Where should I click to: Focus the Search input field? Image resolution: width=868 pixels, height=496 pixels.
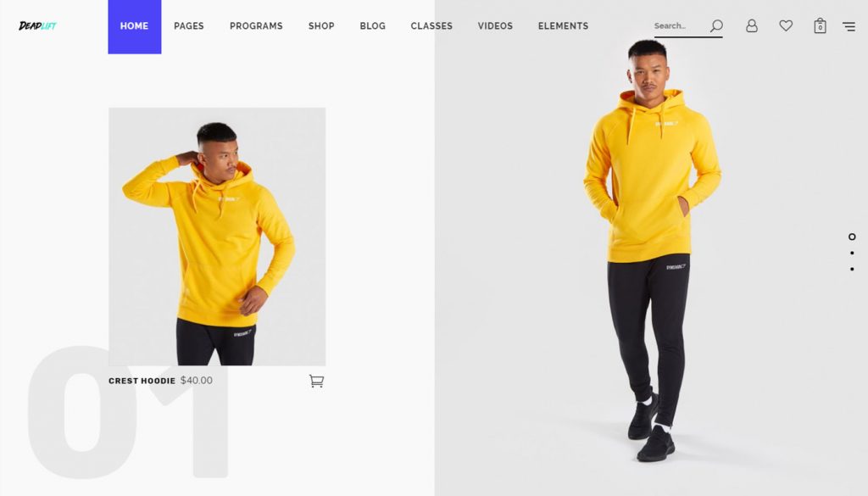681,26
